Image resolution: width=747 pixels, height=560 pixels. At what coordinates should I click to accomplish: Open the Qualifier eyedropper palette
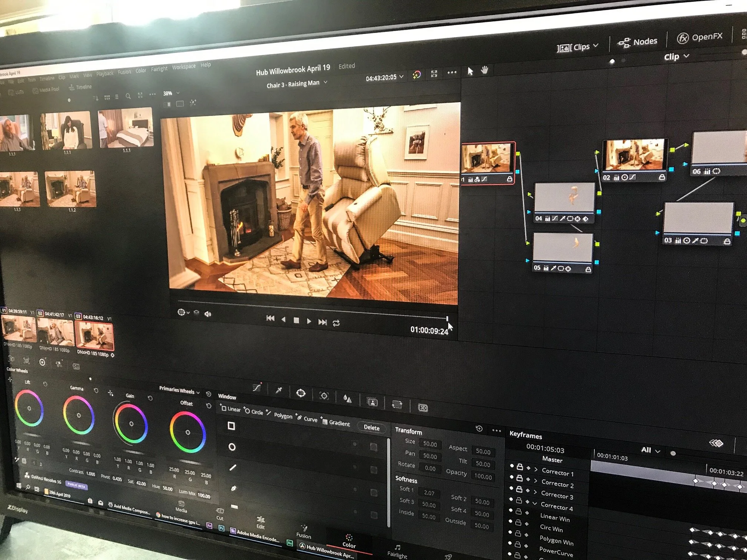[x=279, y=390]
